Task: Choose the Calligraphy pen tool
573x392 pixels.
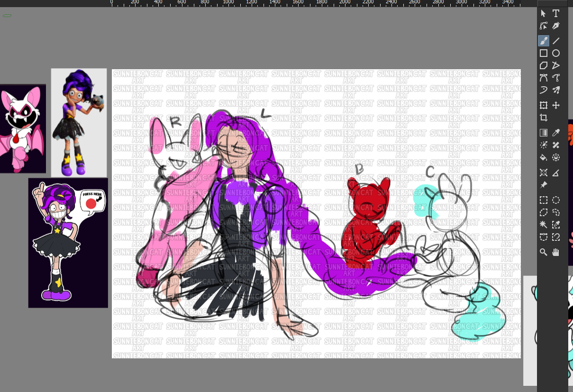Action: pos(556,26)
